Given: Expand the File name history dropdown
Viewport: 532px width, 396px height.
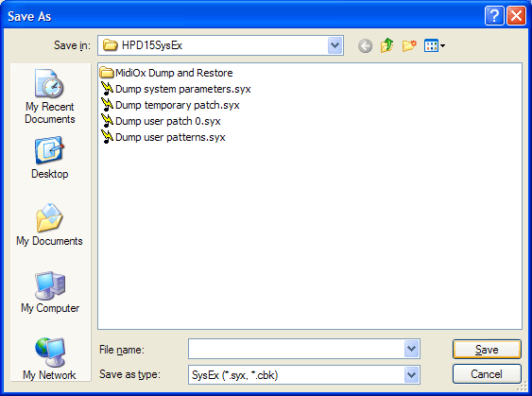Looking at the screenshot, I should coord(412,349).
